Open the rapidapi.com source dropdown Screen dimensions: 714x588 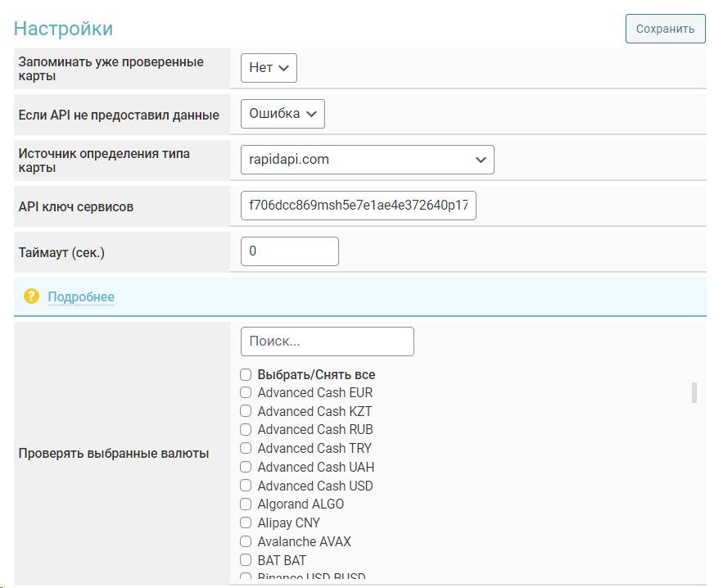point(367,160)
